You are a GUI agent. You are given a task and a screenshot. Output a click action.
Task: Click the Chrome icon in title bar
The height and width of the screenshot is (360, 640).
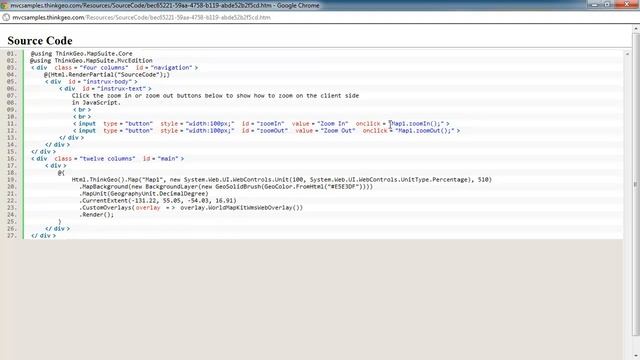4,5
